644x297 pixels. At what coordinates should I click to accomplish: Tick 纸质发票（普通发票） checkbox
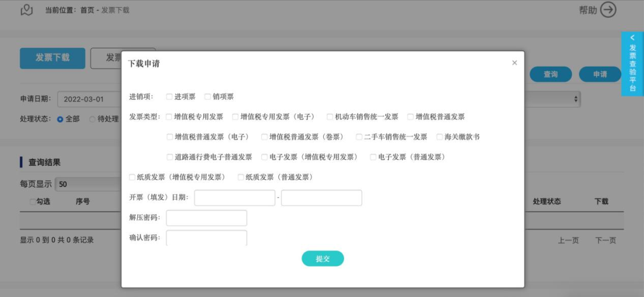tap(241, 177)
